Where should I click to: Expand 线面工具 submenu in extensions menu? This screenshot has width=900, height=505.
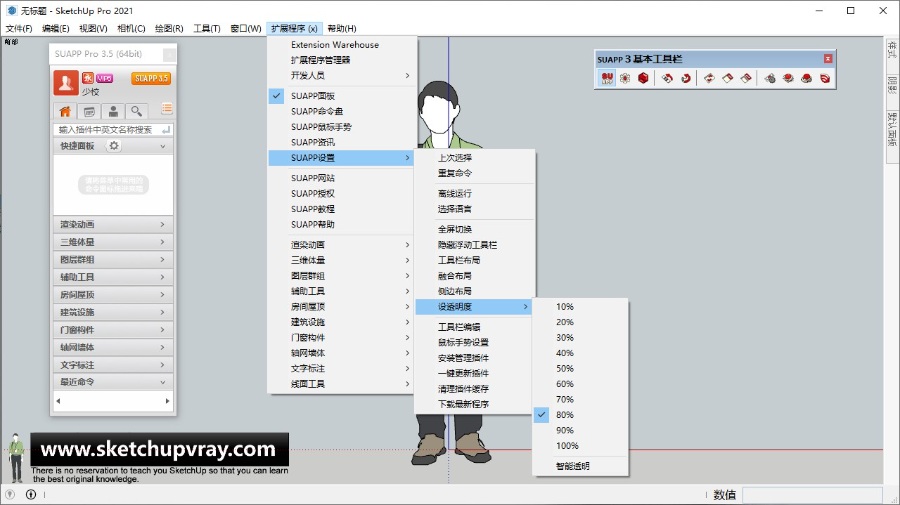(343, 384)
